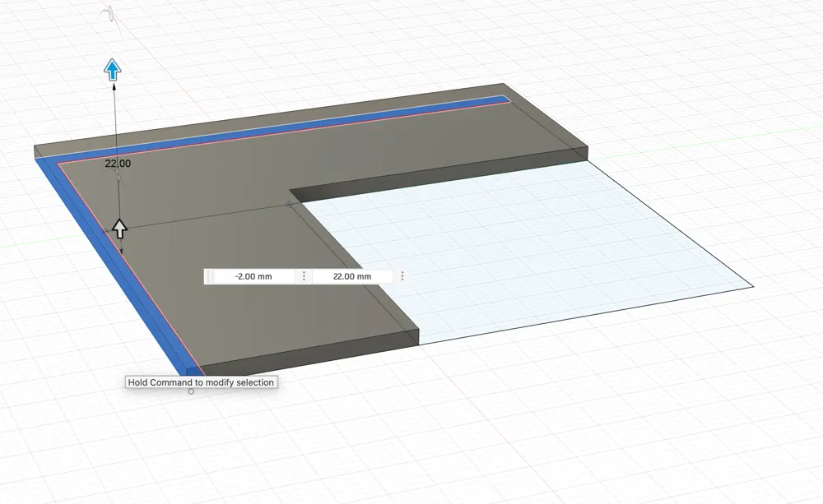Click the rotation manipulator above the blue arrow

(109, 14)
